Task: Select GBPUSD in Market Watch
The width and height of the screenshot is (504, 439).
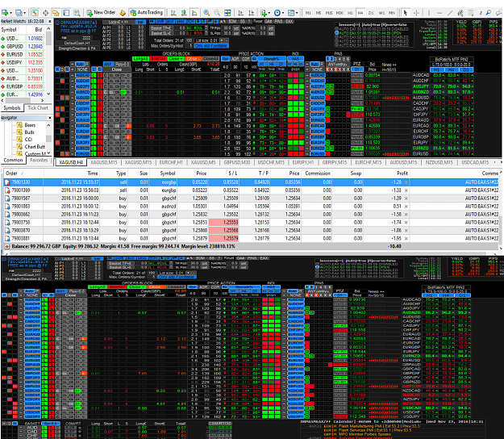Action: coord(23,46)
